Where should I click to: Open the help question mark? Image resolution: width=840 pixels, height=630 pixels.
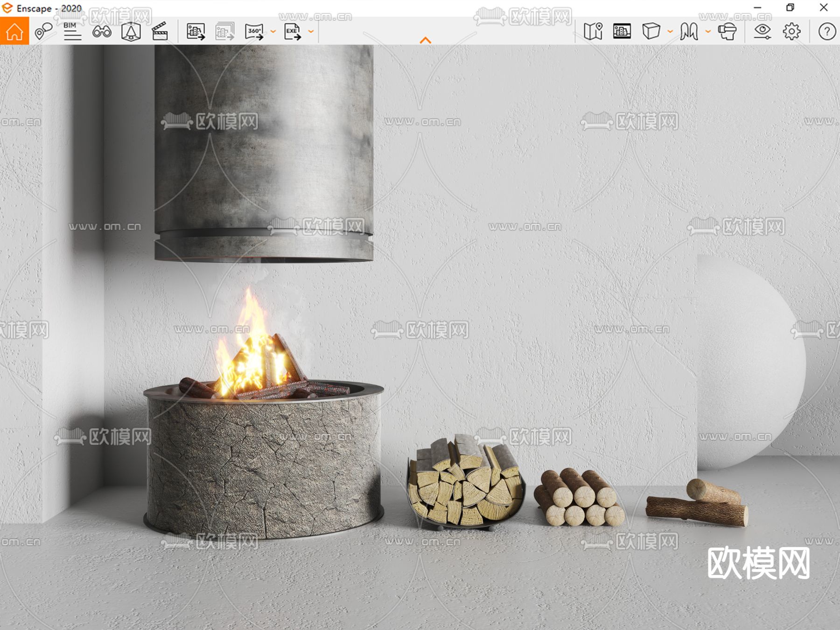(x=827, y=31)
